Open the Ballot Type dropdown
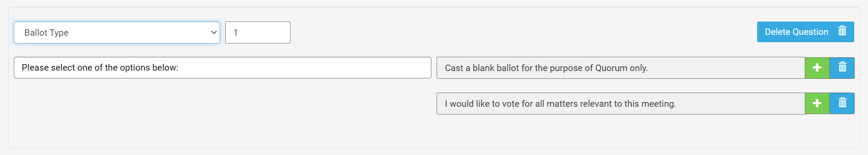The image size is (868, 155). click(117, 33)
